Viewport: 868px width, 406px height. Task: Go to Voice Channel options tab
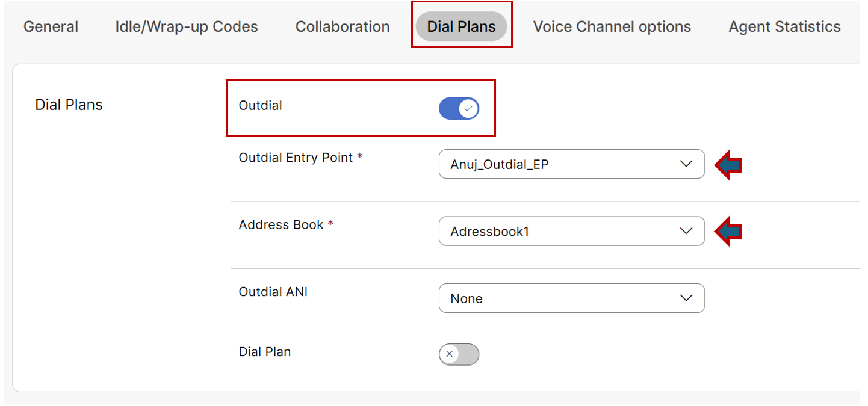[612, 27]
